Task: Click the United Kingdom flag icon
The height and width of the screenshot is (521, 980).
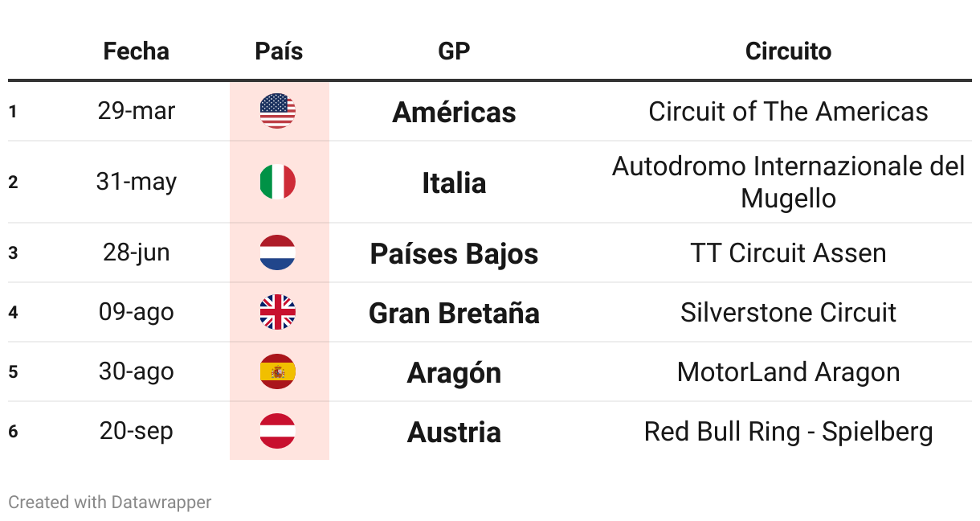Action: click(x=278, y=312)
